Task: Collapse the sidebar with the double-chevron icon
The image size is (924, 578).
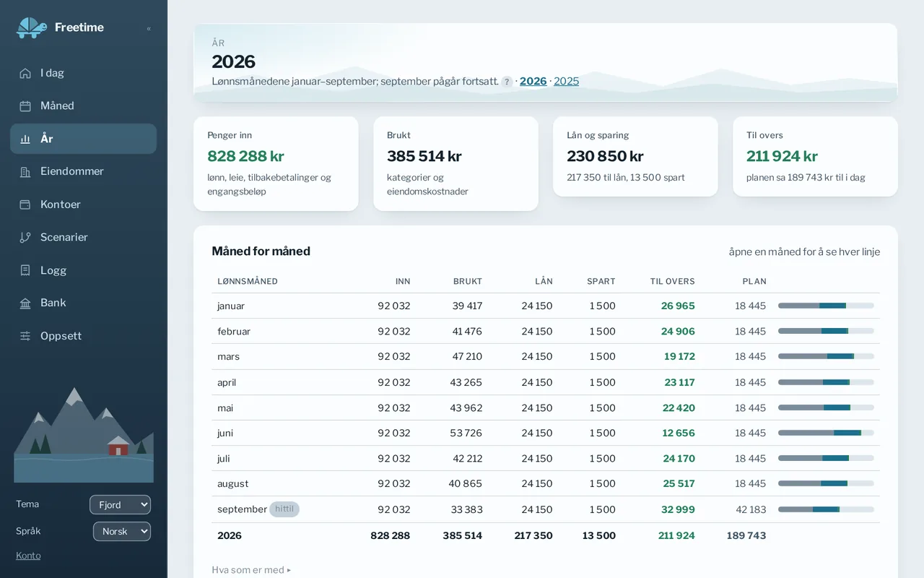Action: tap(149, 29)
